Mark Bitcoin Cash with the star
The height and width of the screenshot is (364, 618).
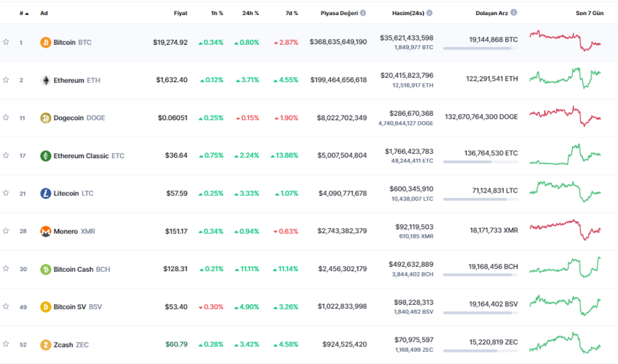coord(6,268)
